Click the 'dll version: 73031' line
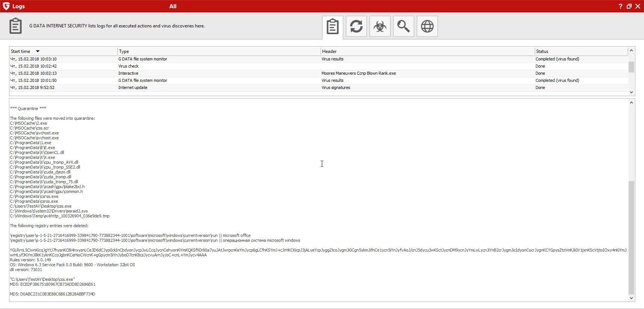Viewport: 644px width, 309px height. click(x=26, y=270)
